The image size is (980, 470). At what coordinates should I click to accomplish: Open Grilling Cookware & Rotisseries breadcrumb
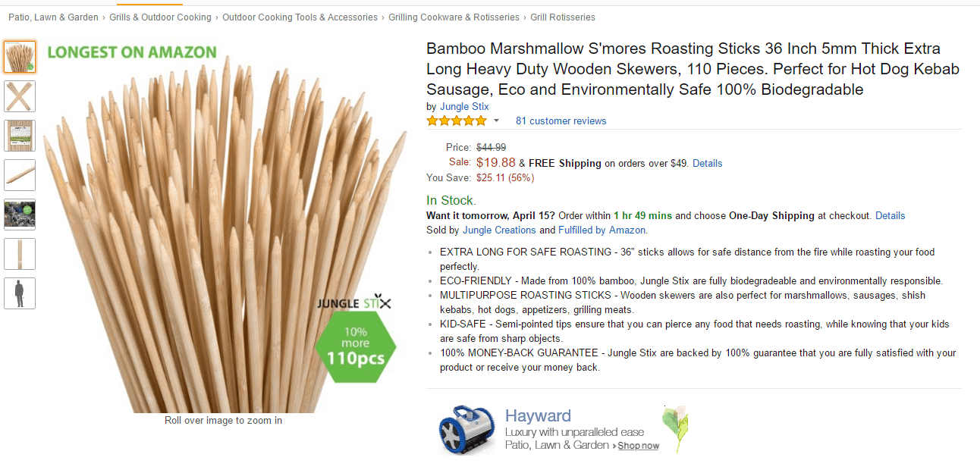[x=454, y=17]
